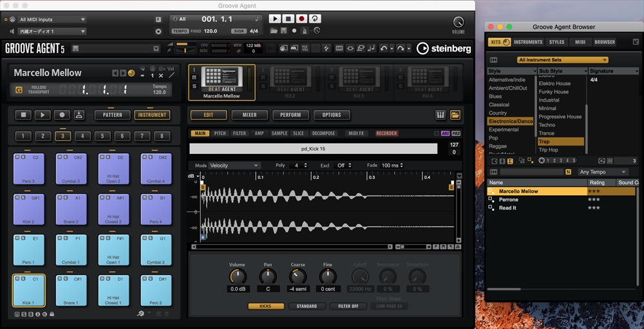Click the Undo arrow icon
644x329 pixels.
[x=384, y=48]
